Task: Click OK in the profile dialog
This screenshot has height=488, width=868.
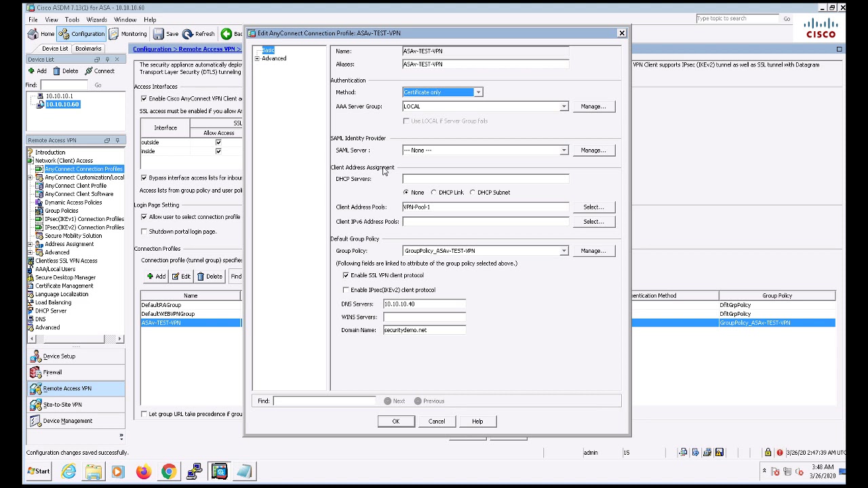Action: point(396,422)
